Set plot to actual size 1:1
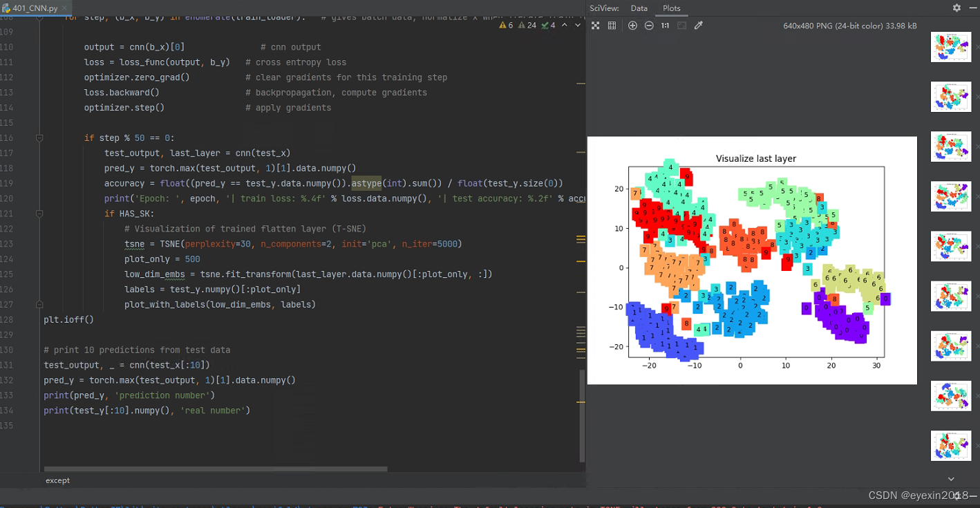This screenshot has width=980, height=508. pos(665,26)
